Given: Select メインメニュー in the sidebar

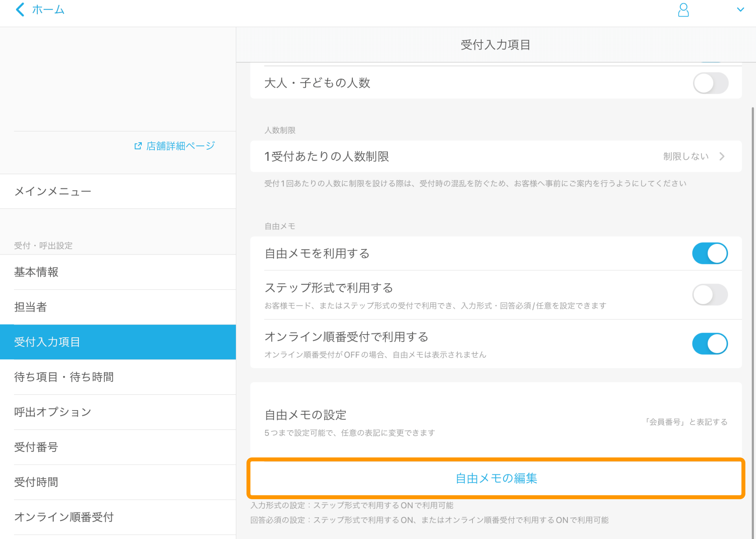Looking at the screenshot, I should (x=118, y=191).
